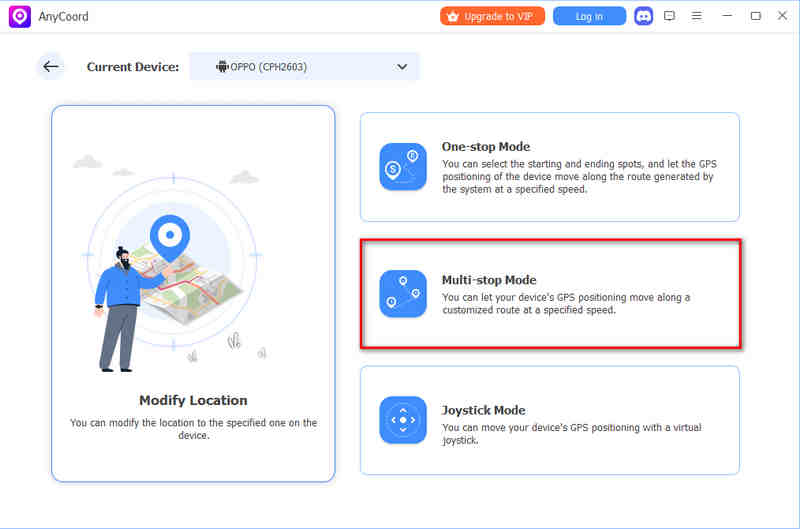Click the dropdown chevron next to OPPO device
800x529 pixels.
click(x=402, y=67)
